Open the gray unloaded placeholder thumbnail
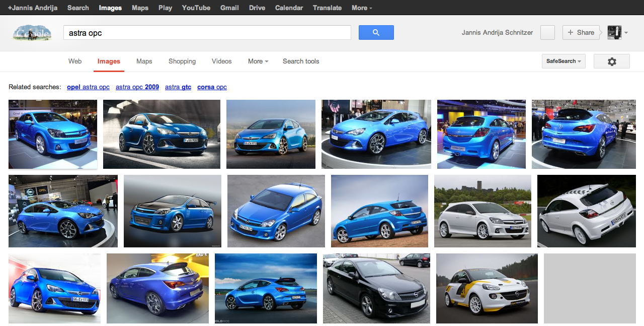The width and height of the screenshot is (644, 326). [590, 288]
